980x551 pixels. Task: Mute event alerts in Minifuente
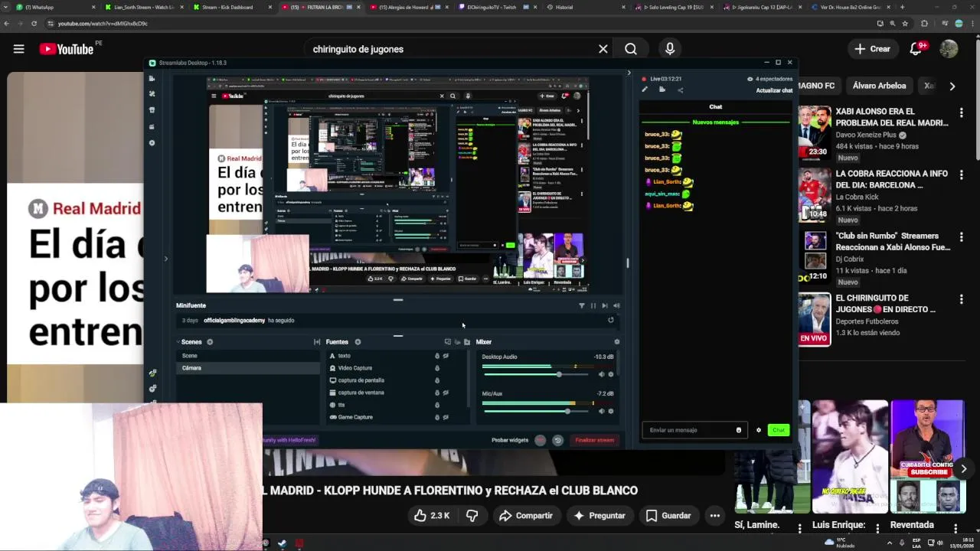click(x=616, y=305)
